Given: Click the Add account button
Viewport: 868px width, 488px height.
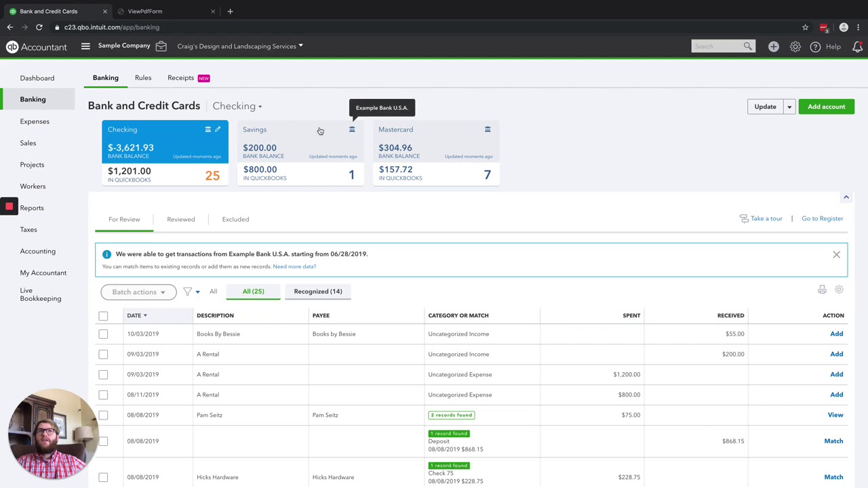Looking at the screenshot, I should point(827,106).
